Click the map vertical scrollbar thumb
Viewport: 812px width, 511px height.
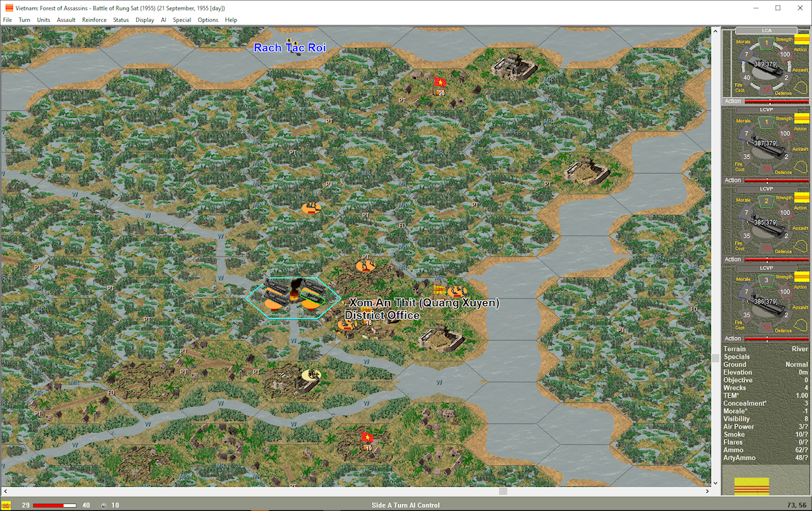click(x=716, y=358)
